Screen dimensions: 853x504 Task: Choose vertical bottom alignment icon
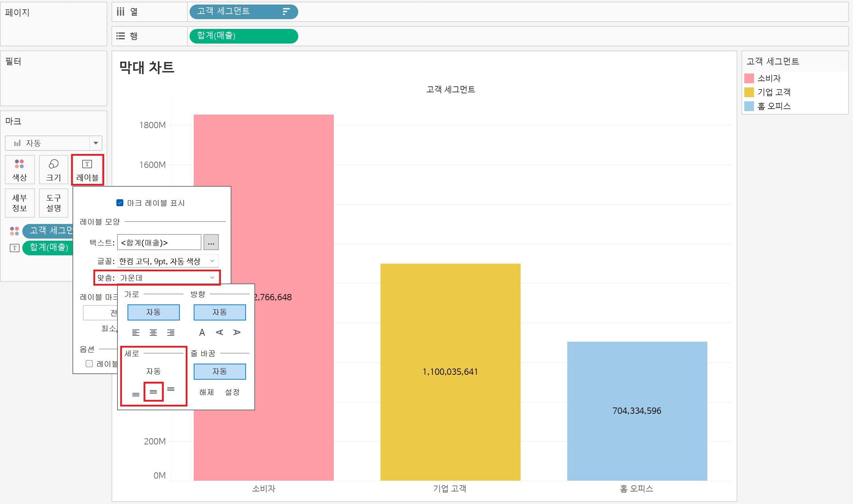click(136, 395)
